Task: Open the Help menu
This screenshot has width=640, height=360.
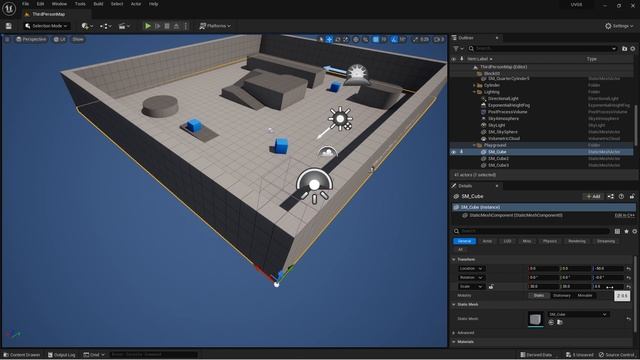Action: click(x=153, y=4)
